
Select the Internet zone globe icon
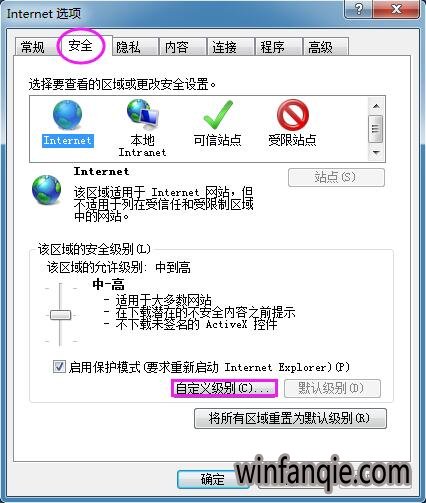click(x=68, y=115)
